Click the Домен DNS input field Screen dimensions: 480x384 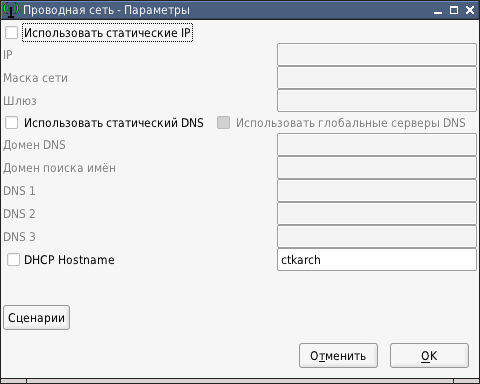(377, 145)
